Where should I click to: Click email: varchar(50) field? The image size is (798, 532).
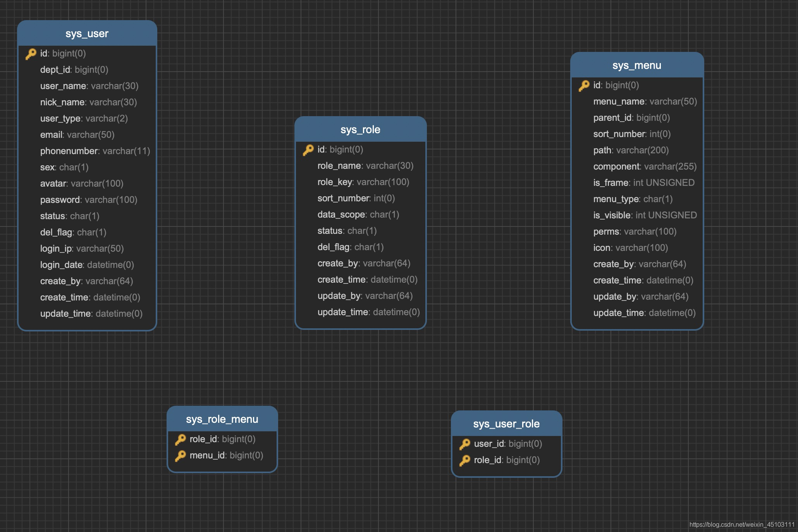[x=77, y=135]
